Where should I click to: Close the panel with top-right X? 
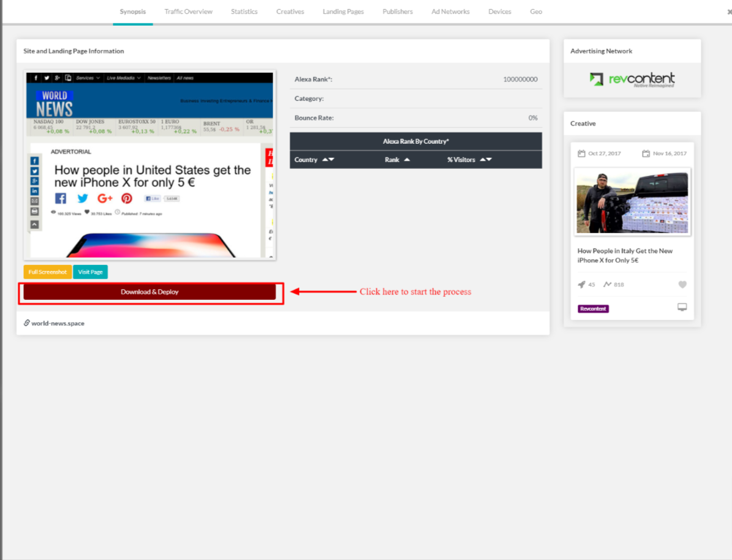(730, 12)
